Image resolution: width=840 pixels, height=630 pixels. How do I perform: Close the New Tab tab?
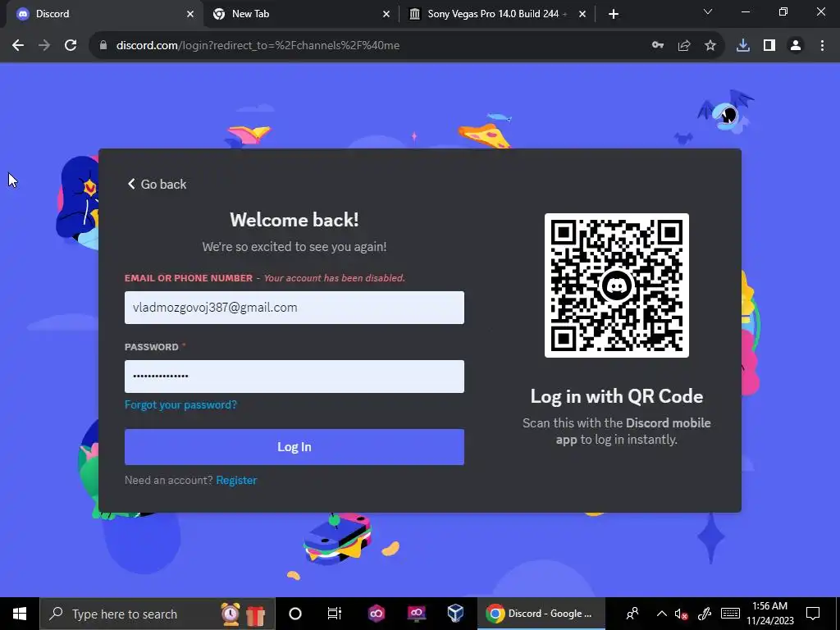coord(386,14)
